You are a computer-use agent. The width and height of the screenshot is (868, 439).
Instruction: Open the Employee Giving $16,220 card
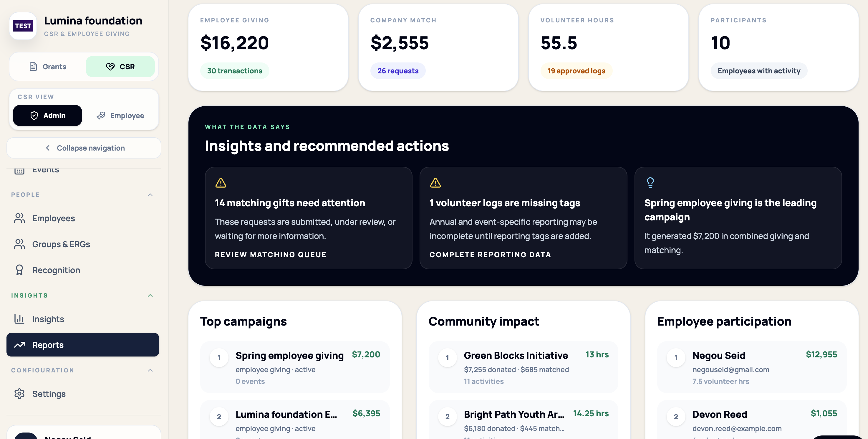tap(268, 47)
